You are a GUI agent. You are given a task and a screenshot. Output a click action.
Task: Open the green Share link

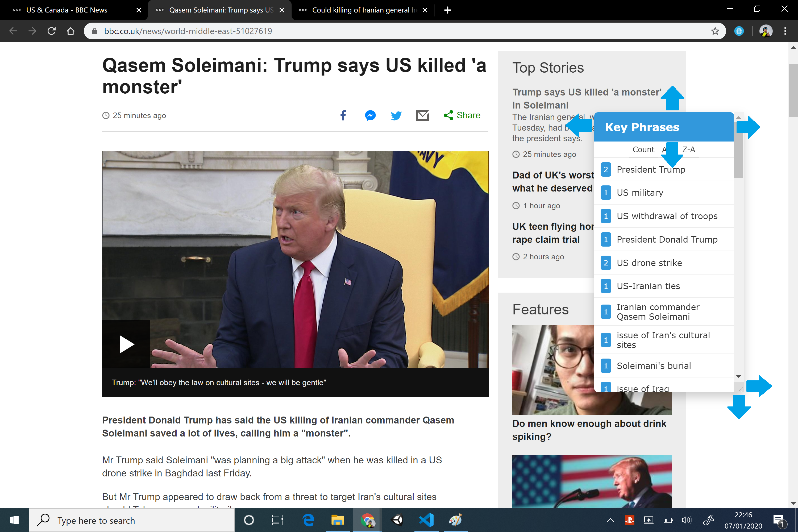click(x=462, y=115)
